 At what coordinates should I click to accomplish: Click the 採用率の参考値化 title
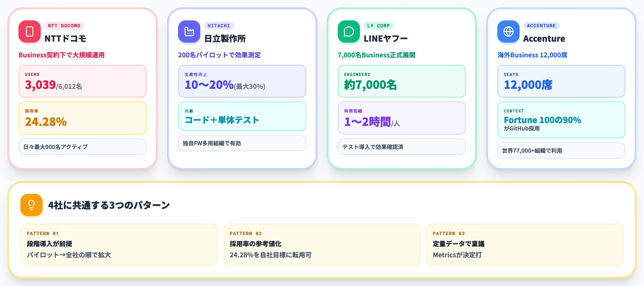click(x=256, y=244)
